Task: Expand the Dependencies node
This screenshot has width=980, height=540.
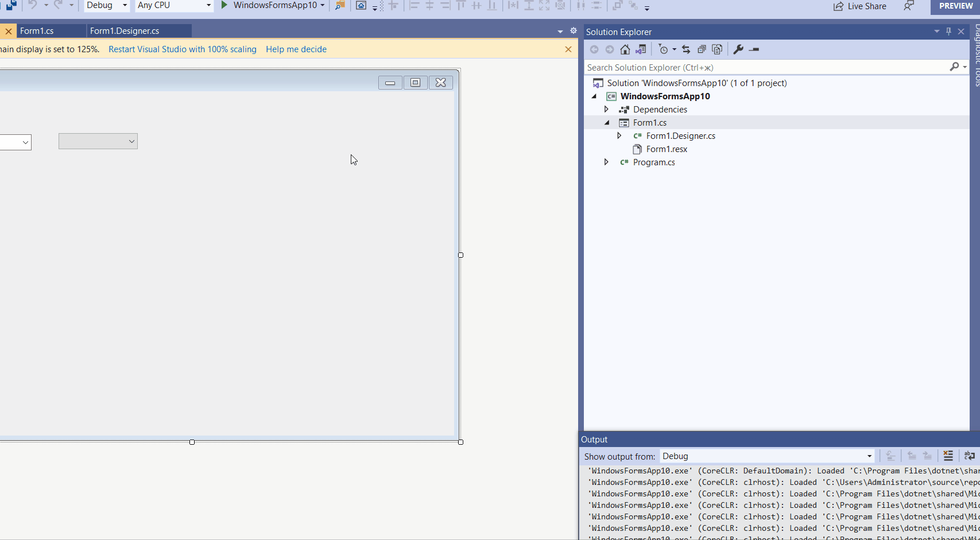Action: click(606, 109)
